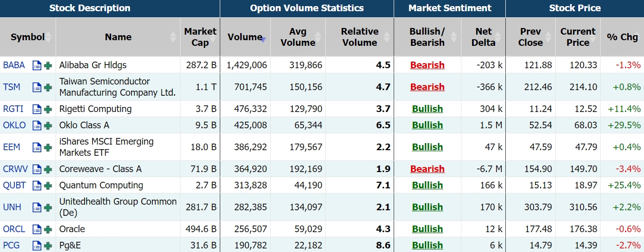
Task: Click the 494.6 B market cap value
Action: click(x=201, y=229)
